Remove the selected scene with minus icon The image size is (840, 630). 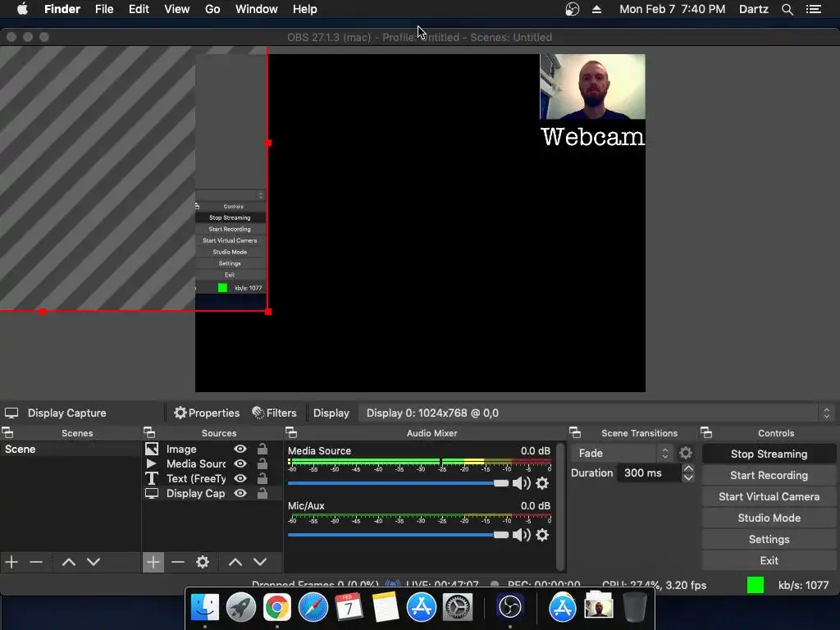pos(36,562)
